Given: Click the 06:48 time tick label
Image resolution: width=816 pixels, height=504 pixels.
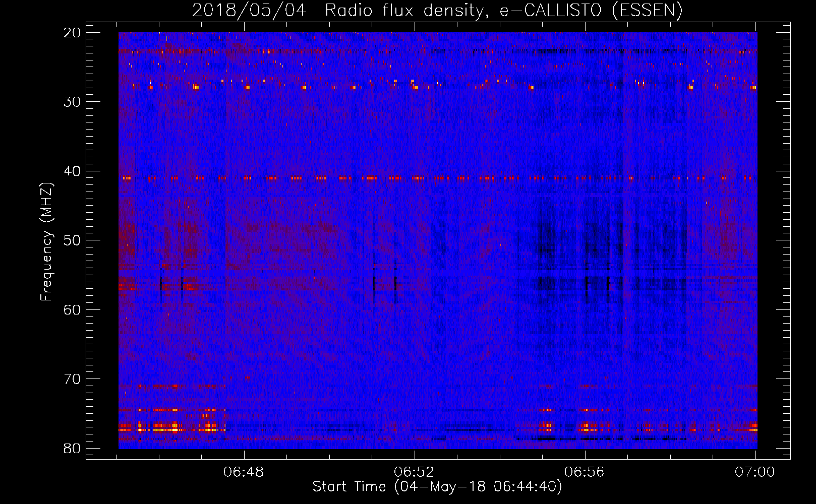Looking at the screenshot, I should (244, 472).
